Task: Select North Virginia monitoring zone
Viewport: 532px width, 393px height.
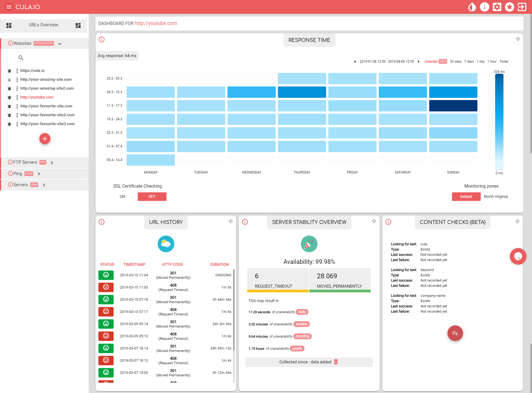Action: (x=495, y=196)
